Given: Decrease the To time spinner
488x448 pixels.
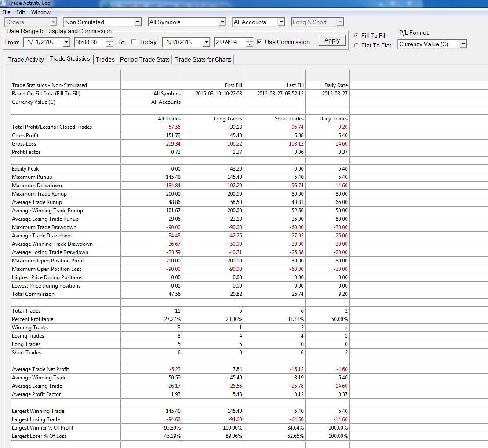Looking at the screenshot, I should coord(249,44).
